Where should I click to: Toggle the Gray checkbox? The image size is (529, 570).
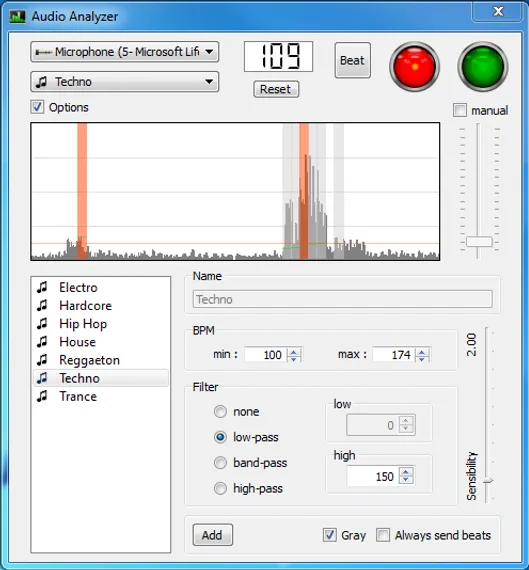pyautogui.click(x=330, y=535)
